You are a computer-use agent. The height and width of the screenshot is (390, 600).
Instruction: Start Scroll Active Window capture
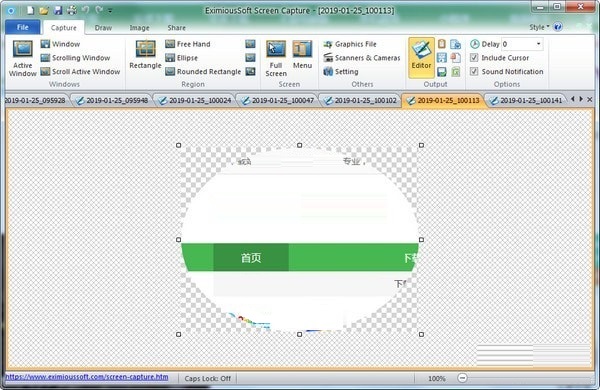80,72
